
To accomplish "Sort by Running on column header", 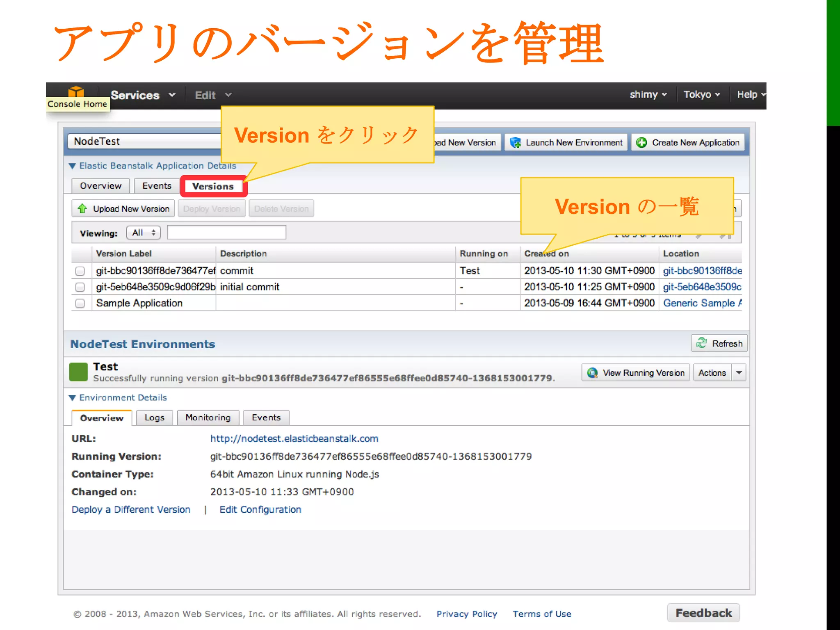I will 488,253.
